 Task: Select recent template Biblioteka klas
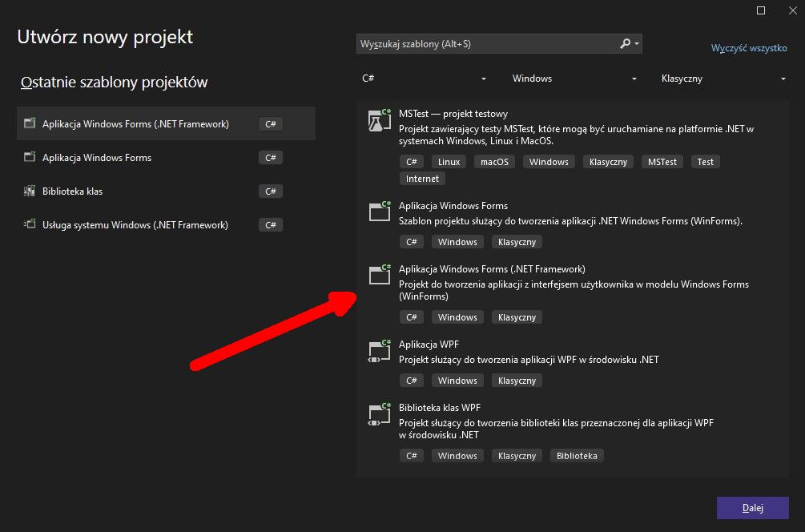(166, 191)
